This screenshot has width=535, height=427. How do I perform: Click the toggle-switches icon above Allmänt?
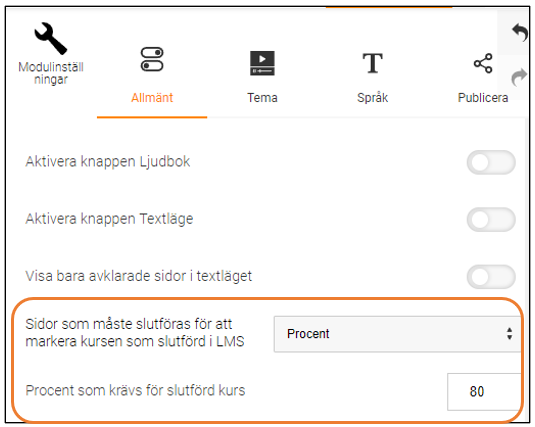pos(152,59)
